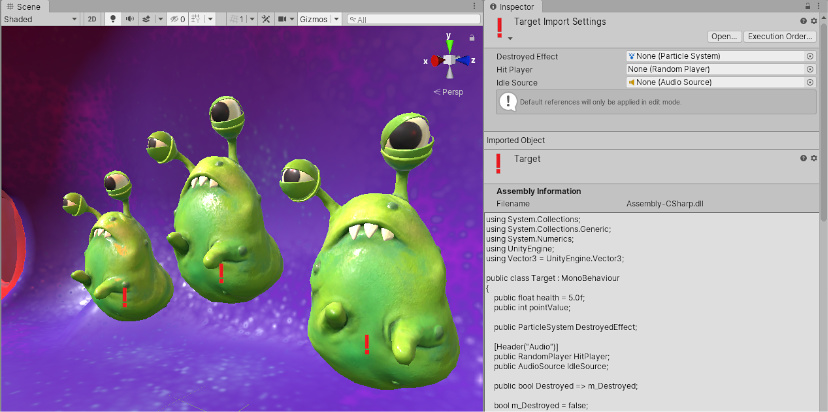Click the green Y axis gizmo cone
The width and height of the screenshot is (828, 412).
[x=450, y=42]
